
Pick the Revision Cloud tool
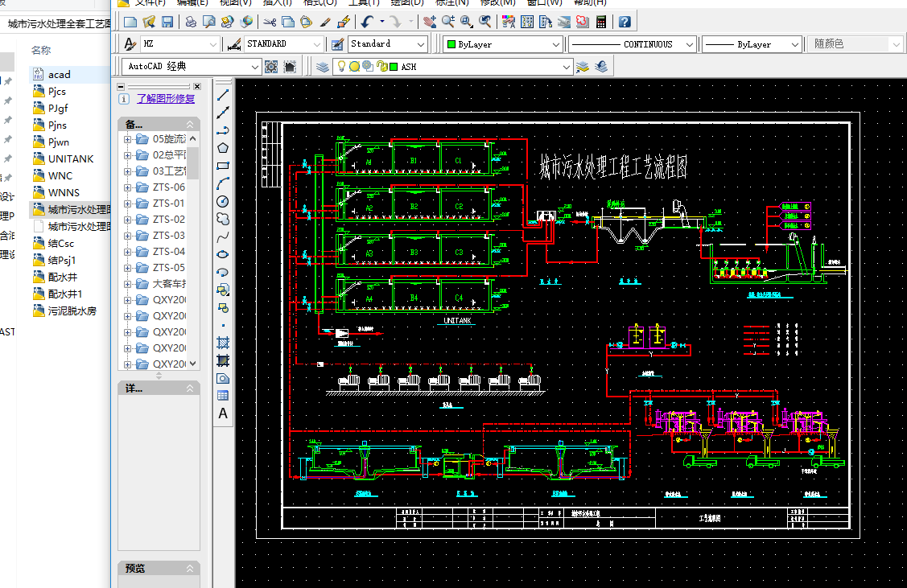223,219
